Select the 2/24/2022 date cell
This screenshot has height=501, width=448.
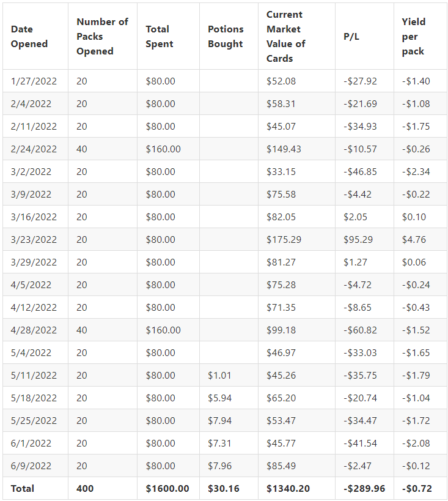35,149
